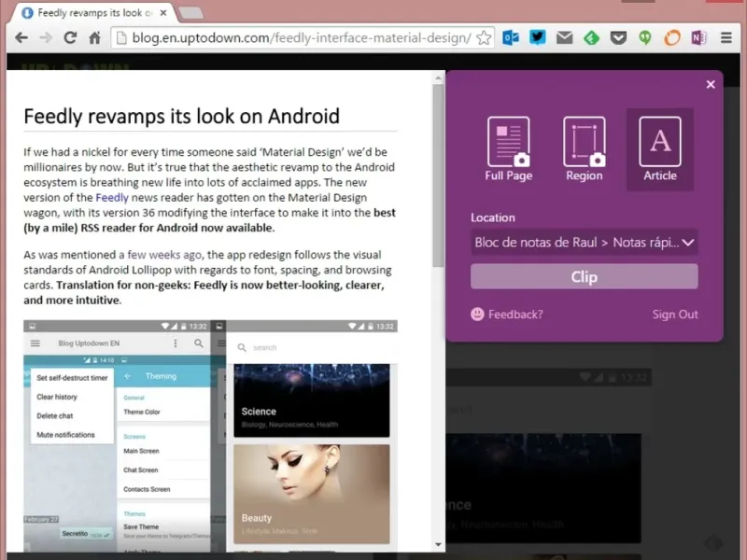The height and width of the screenshot is (560, 747).
Task: Go back with the browser back arrow
Action: coord(21,37)
